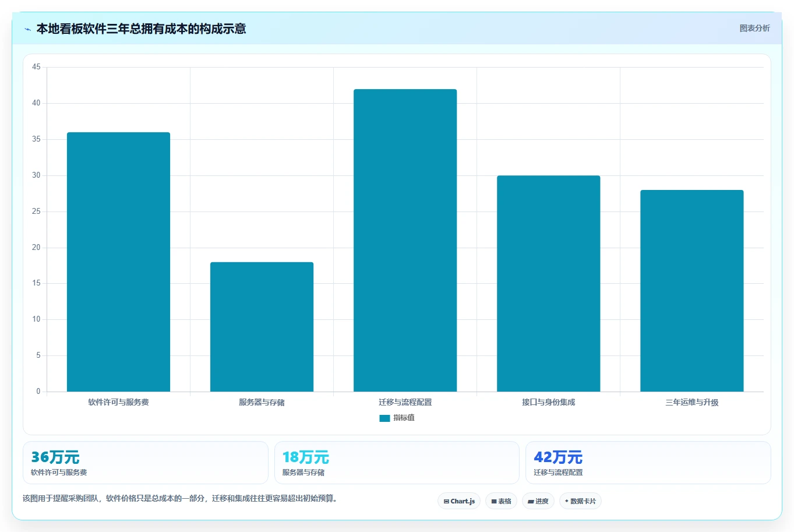Click the chart title 本地看板软件三年总拥有成本的构成示意
Screen dimensions: 794x532
[141, 29]
